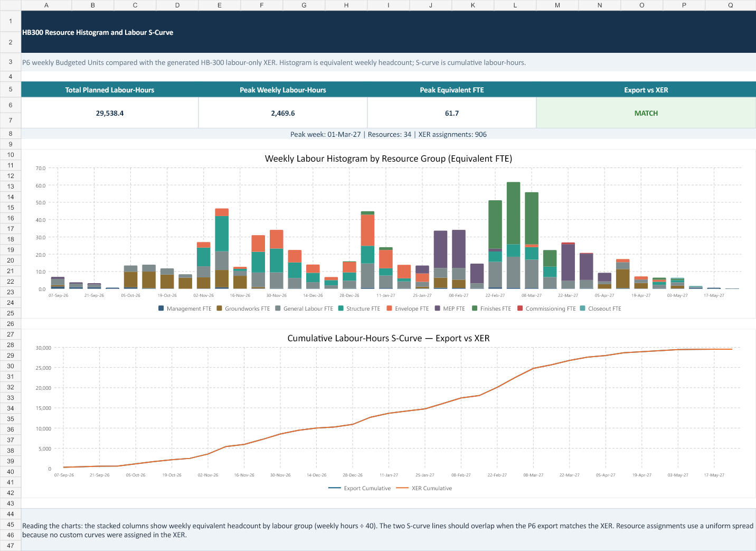Click the 70.0 label on histogram axis
Image resolution: width=756 pixels, height=551 pixels.
click(x=41, y=169)
